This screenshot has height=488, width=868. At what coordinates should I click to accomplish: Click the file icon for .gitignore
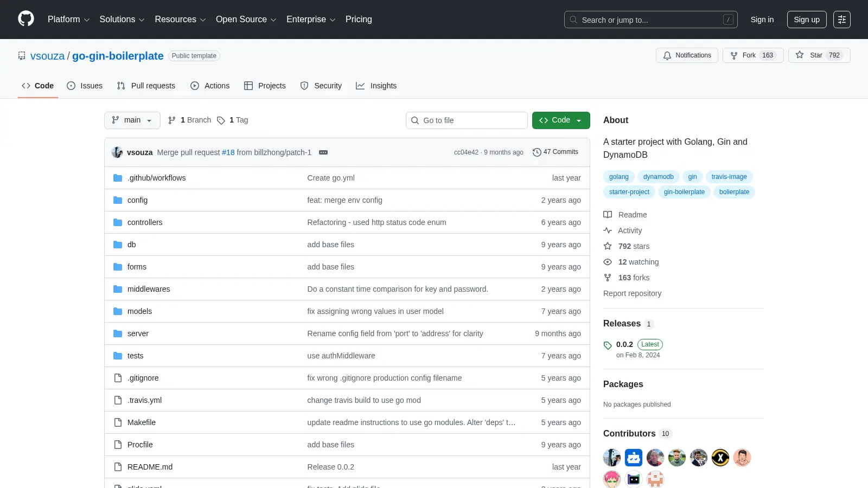pyautogui.click(x=118, y=378)
